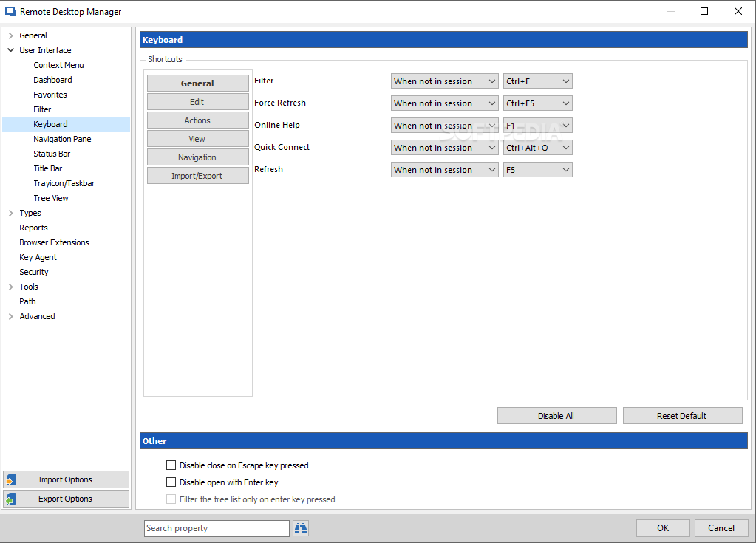Expand the General tree node
Viewport: 756px width, 543px height.
coord(10,35)
